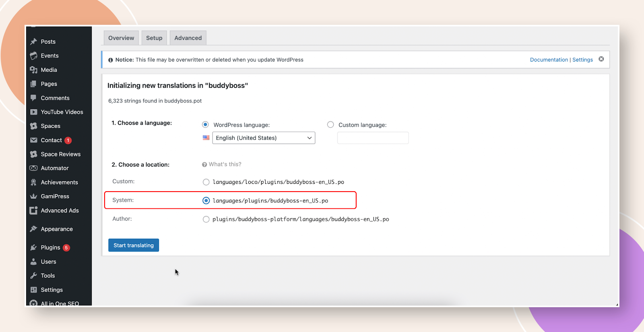Click the Comments speech bubble icon

point(34,98)
